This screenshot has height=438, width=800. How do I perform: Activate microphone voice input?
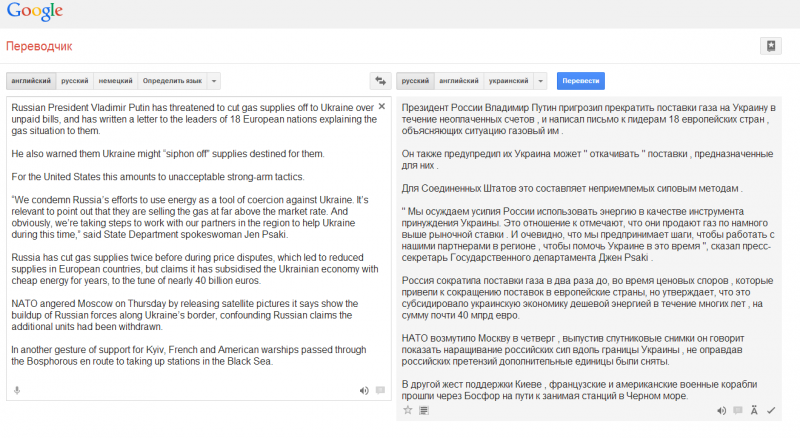point(17,391)
